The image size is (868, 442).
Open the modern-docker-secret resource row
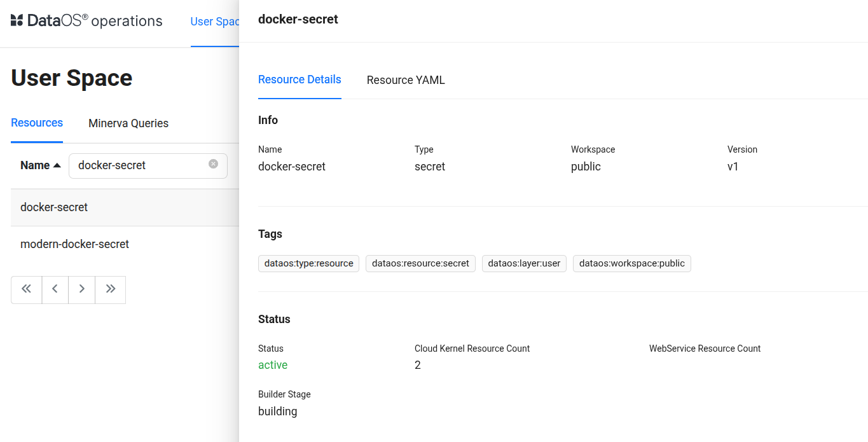click(74, 244)
